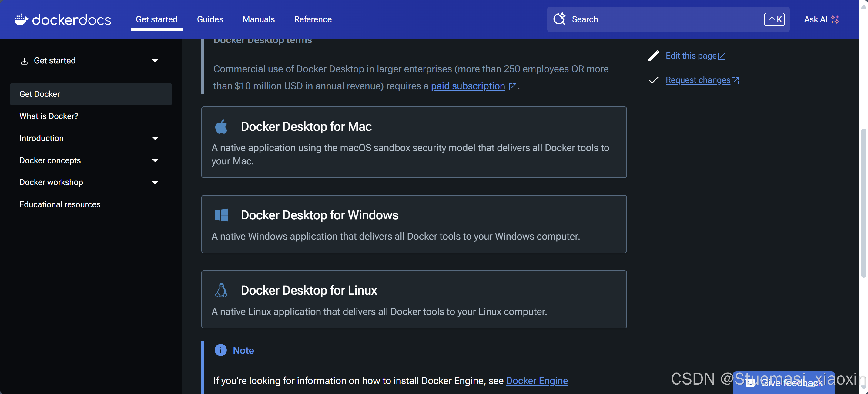Open the Manuals tab
This screenshot has width=868, height=394.
(258, 19)
